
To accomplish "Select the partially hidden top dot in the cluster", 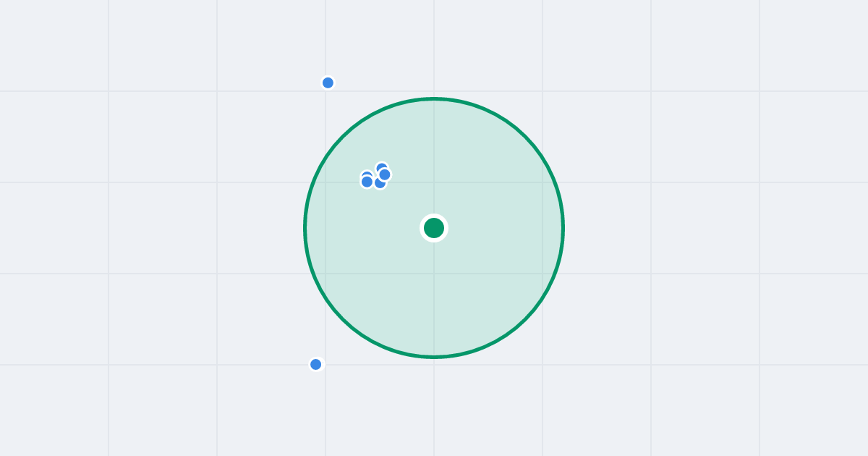I will click(x=382, y=166).
